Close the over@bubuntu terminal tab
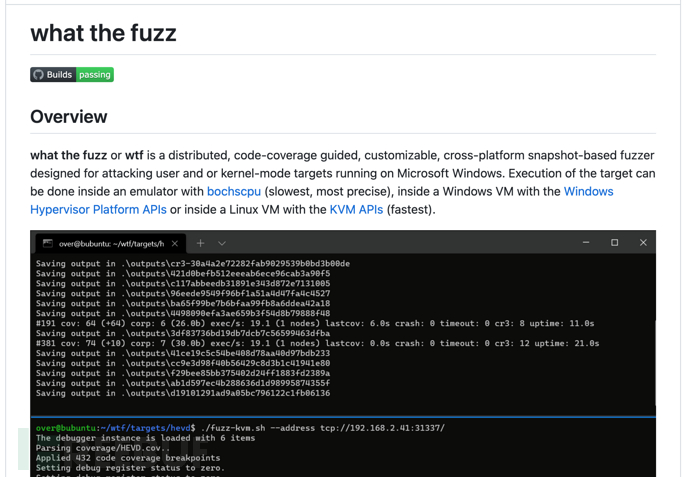Image resolution: width=690 pixels, height=477 pixels. click(x=175, y=243)
